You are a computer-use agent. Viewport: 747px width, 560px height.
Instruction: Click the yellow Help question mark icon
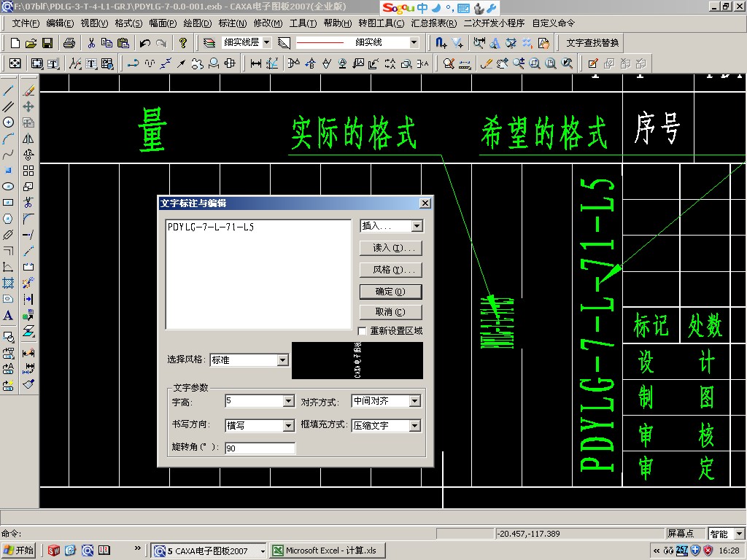182,43
